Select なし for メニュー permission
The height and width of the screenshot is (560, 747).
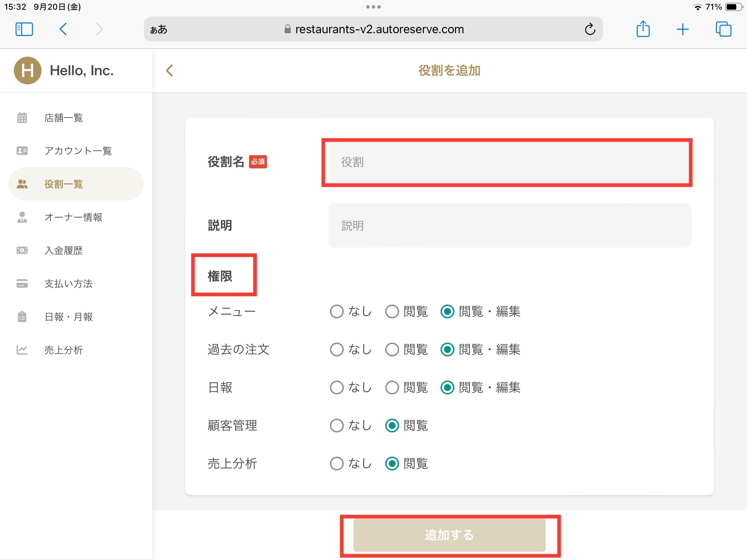(336, 311)
